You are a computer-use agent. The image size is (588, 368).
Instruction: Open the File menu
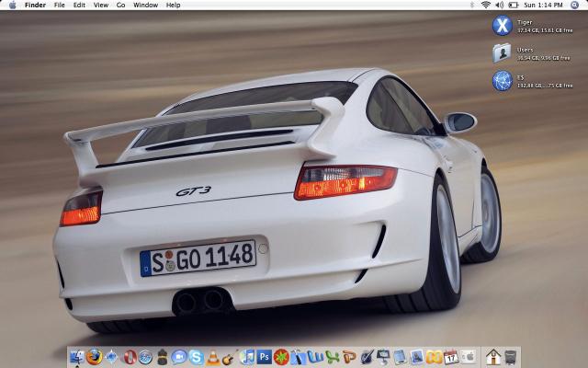point(59,5)
